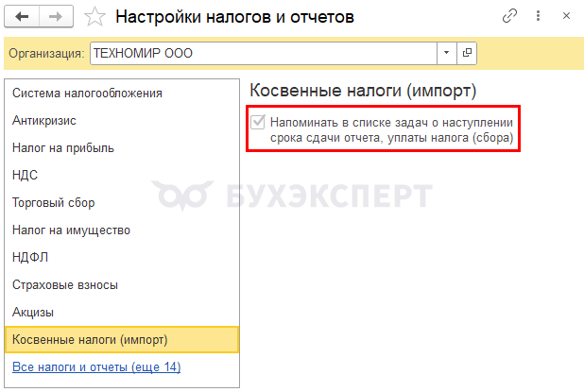Go back with the left arrow button
This screenshot has height=392, width=584.
point(22,17)
